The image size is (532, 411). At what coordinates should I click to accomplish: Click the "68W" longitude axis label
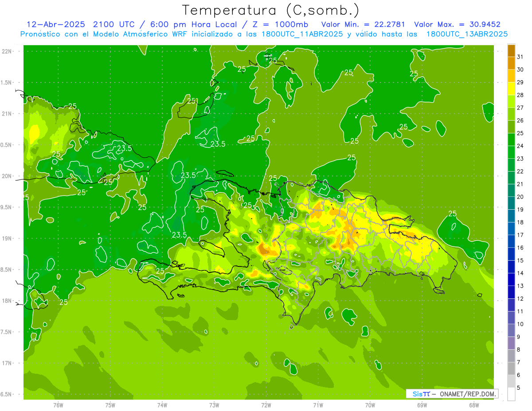coord(474,405)
